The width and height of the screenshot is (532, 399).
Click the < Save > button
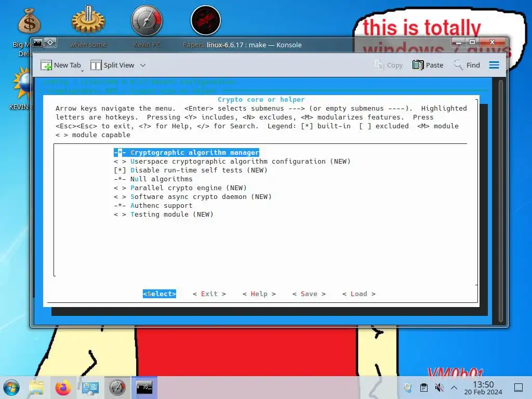309,294
